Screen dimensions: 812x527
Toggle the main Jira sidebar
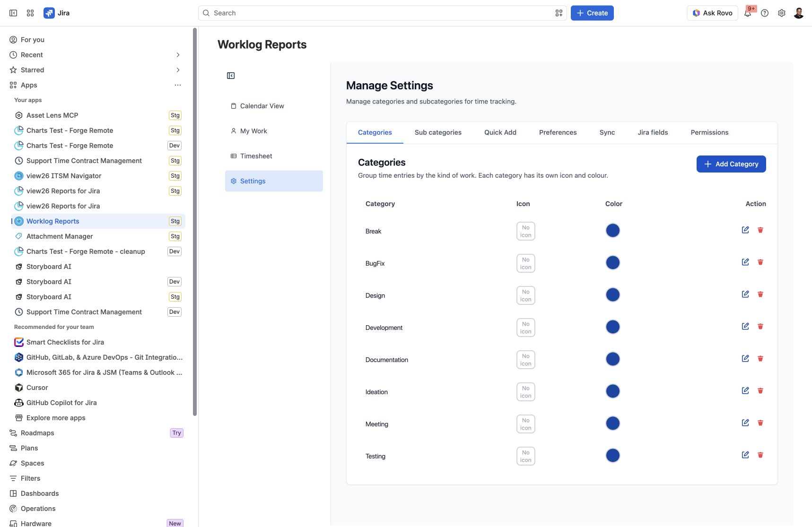13,13
